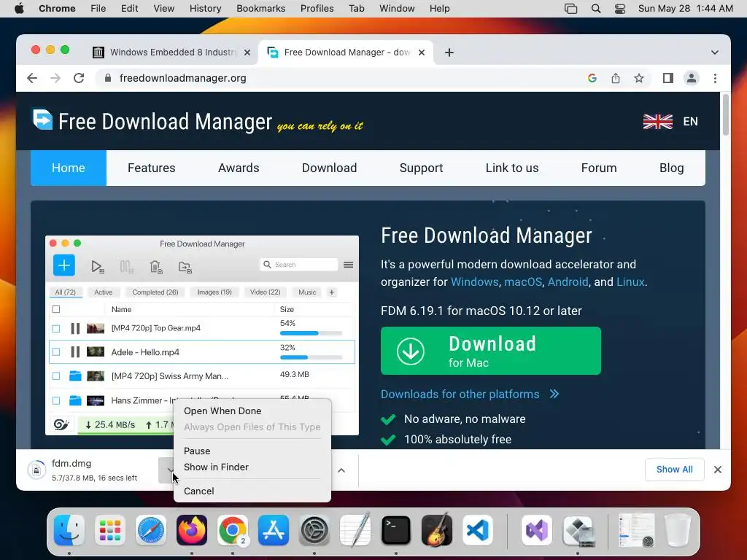
Task: Open the Apple menu
Action: pos(19,9)
